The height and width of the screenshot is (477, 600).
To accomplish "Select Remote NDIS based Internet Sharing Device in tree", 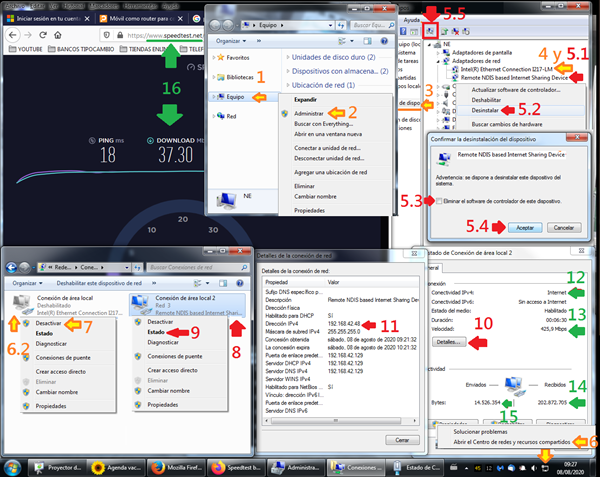I will point(514,78).
